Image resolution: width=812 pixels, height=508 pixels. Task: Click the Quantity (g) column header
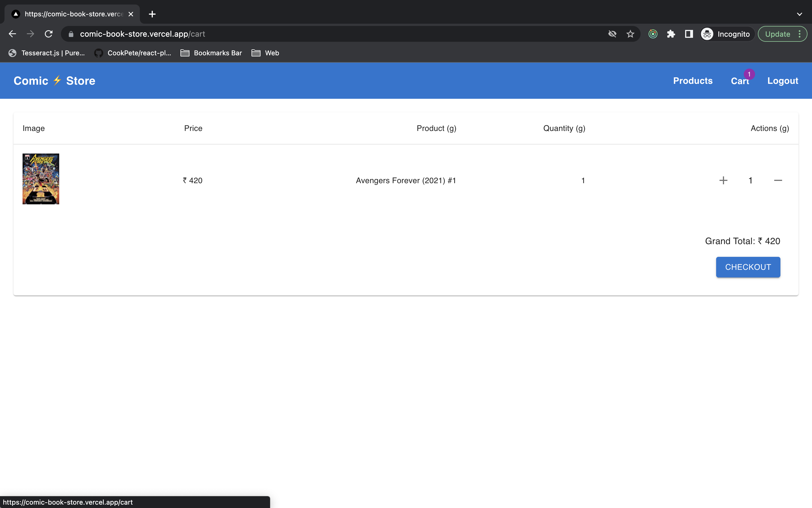coord(564,128)
